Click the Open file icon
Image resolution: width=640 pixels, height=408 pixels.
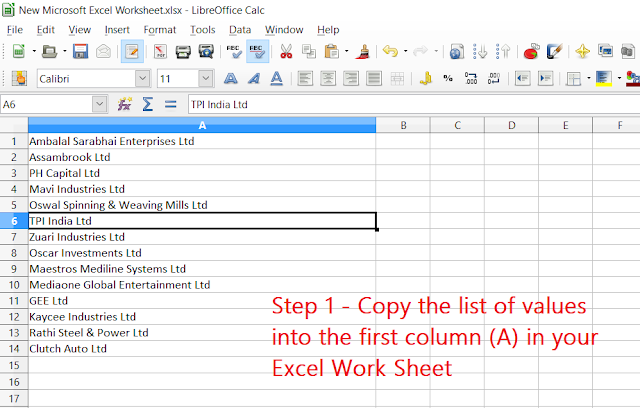(x=49, y=52)
